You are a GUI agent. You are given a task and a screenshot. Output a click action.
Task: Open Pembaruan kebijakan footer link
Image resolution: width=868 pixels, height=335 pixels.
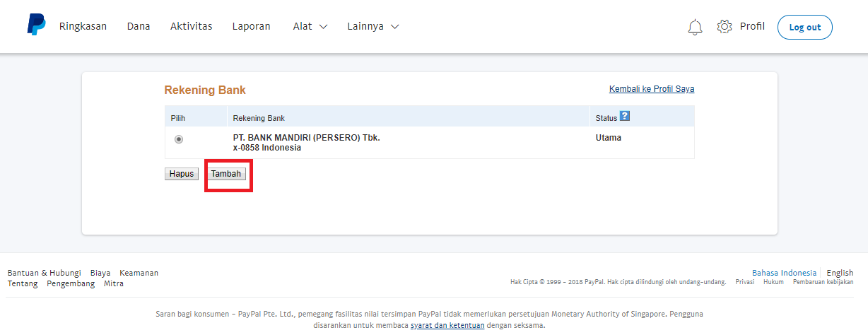click(823, 281)
